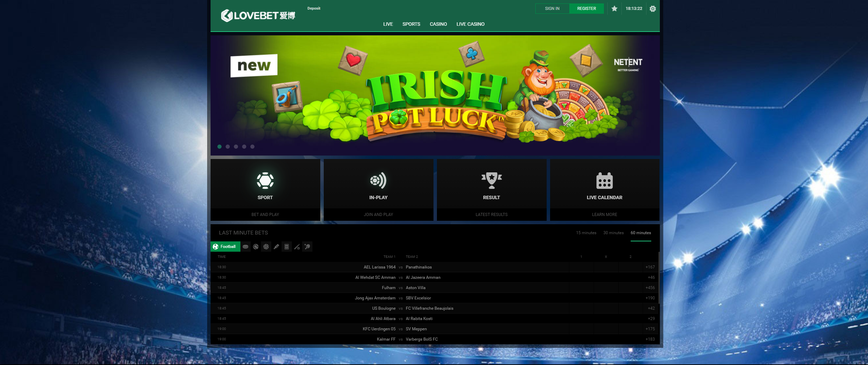Click the LOVEBET logo
Image resolution: width=868 pixels, height=365 pixels.
[258, 15]
